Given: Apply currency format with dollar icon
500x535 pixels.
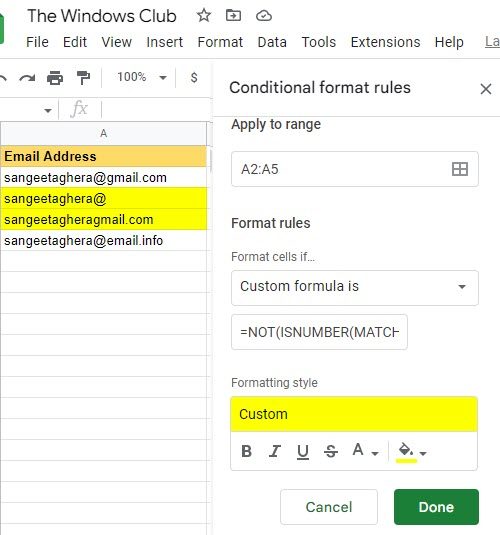Looking at the screenshot, I should point(194,77).
